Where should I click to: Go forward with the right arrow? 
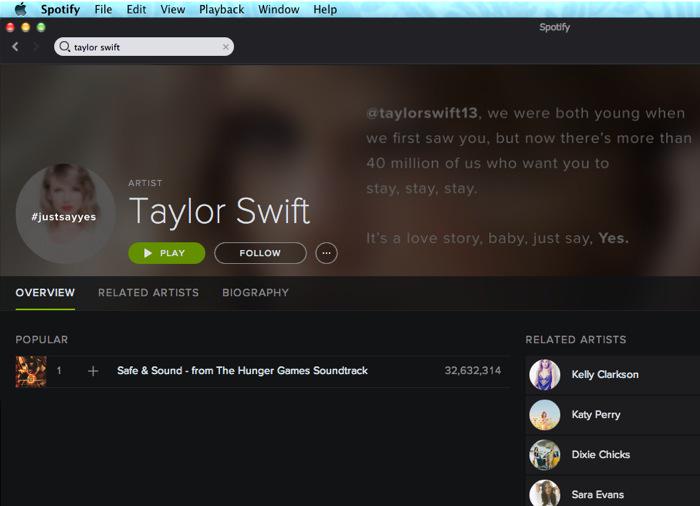tap(36, 46)
